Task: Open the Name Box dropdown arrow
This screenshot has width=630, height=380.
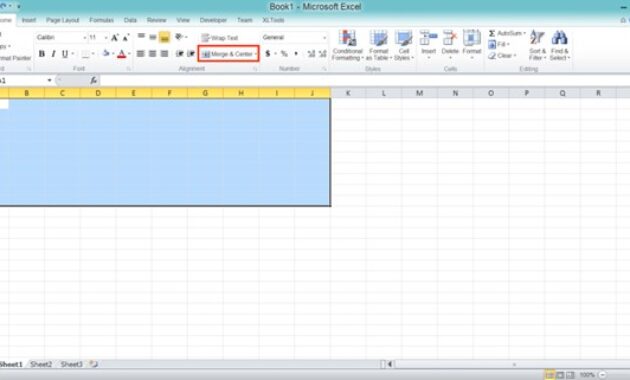Action: (49, 80)
